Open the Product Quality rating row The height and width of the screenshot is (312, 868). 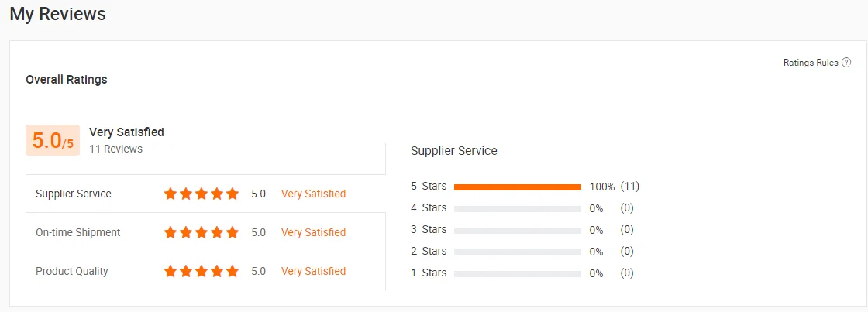coord(72,271)
